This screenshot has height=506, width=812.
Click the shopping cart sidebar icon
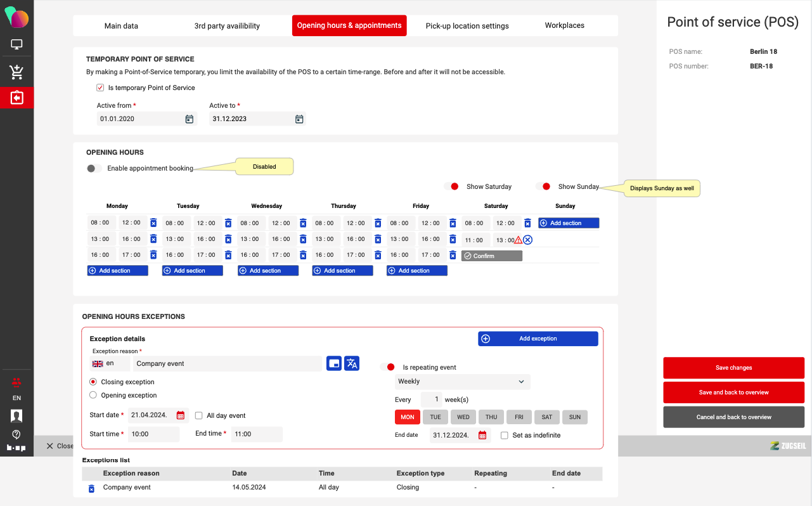pos(16,72)
